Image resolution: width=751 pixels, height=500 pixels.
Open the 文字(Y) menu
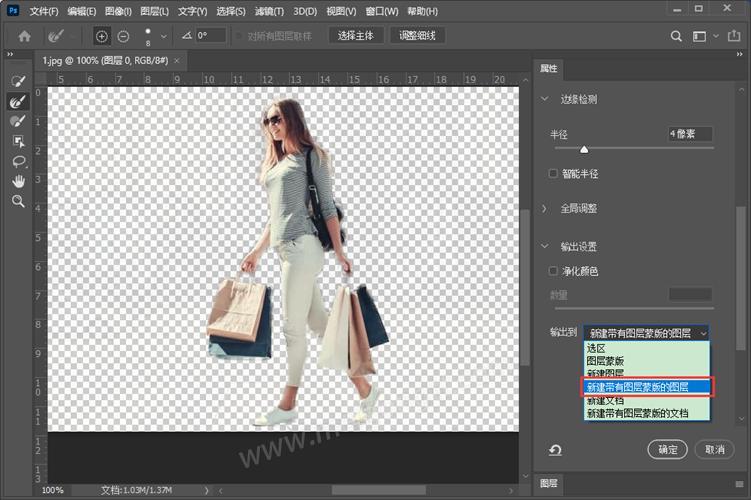coord(192,11)
